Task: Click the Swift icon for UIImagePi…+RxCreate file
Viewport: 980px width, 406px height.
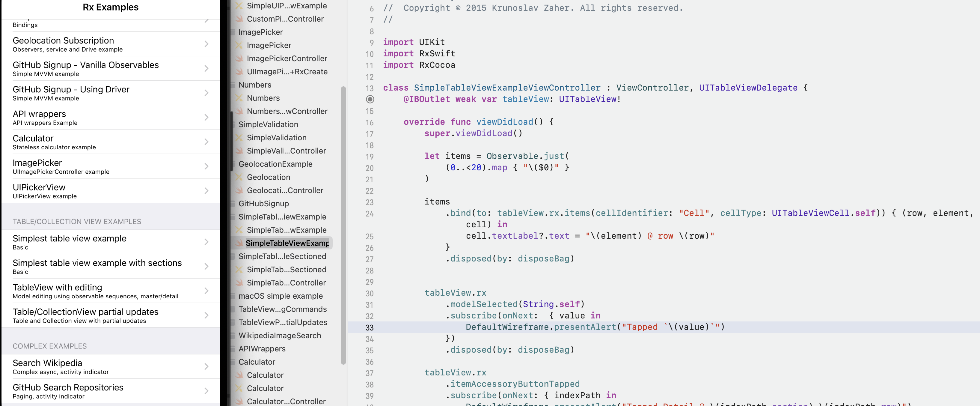Action: coord(239,72)
